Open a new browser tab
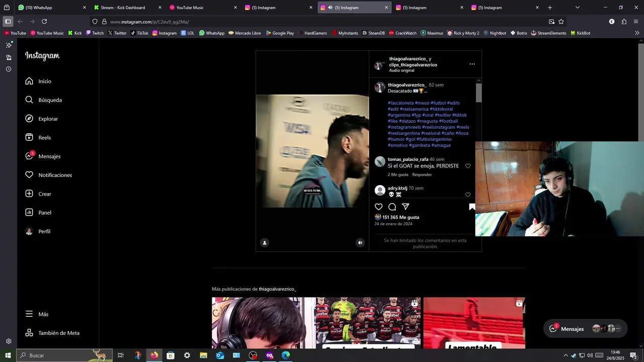Screen dimensions: 644x362 (x=550, y=8)
